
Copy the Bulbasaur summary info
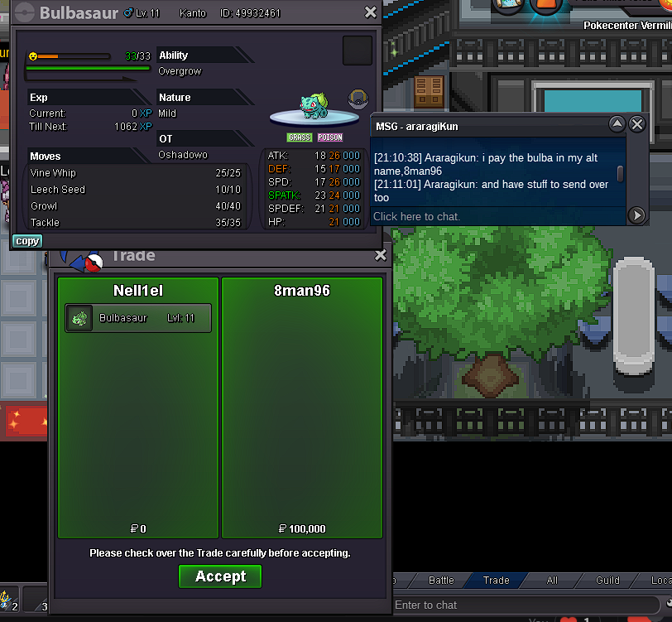tap(27, 241)
